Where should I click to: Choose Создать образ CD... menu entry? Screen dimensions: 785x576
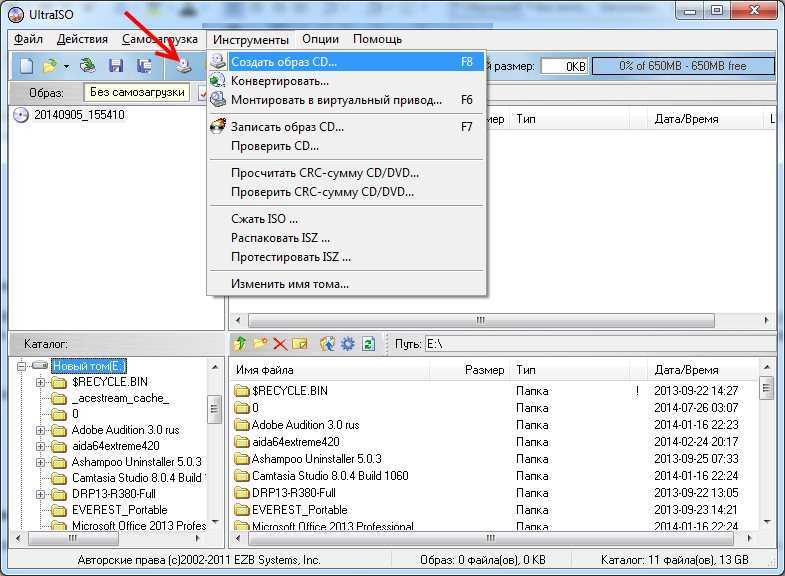coord(346,62)
